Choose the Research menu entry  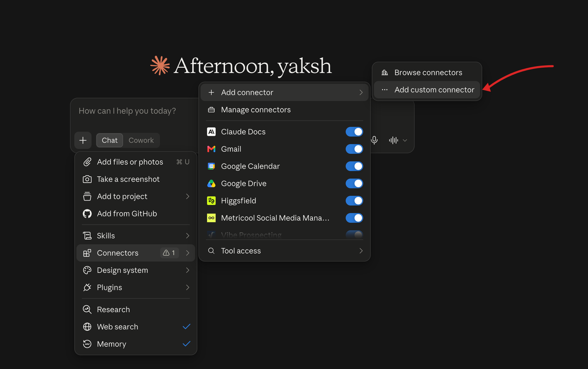(x=136, y=310)
